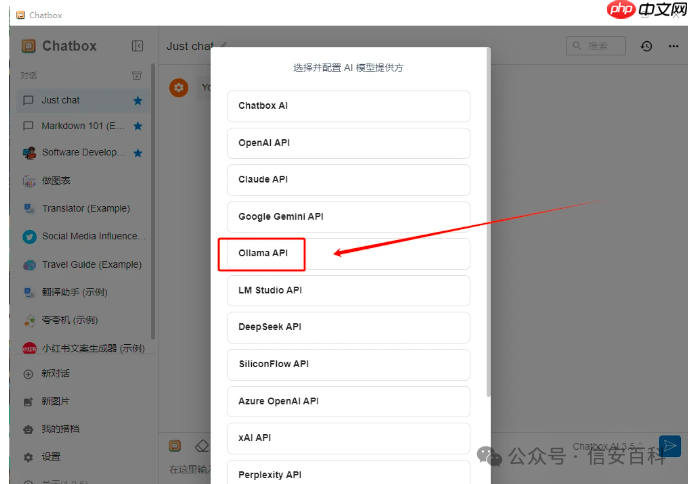Click the Translator (Example) icon
The width and height of the screenshot is (688, 484).
click(29, 208)
